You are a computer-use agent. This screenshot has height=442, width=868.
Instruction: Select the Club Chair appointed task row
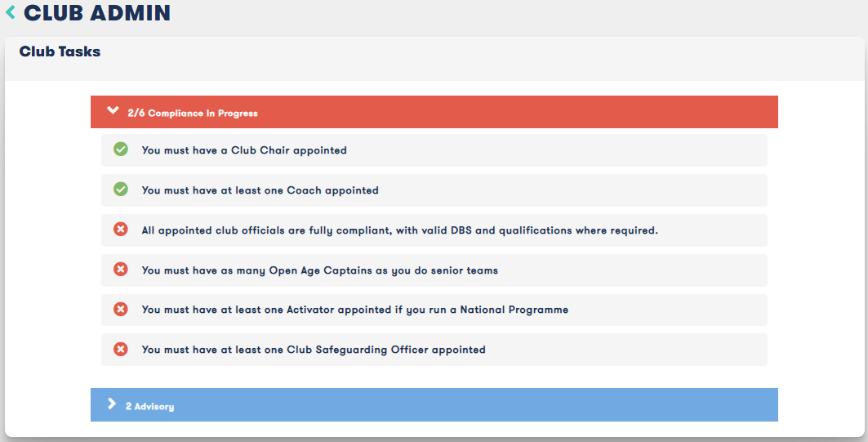click(x=434, y=150)
